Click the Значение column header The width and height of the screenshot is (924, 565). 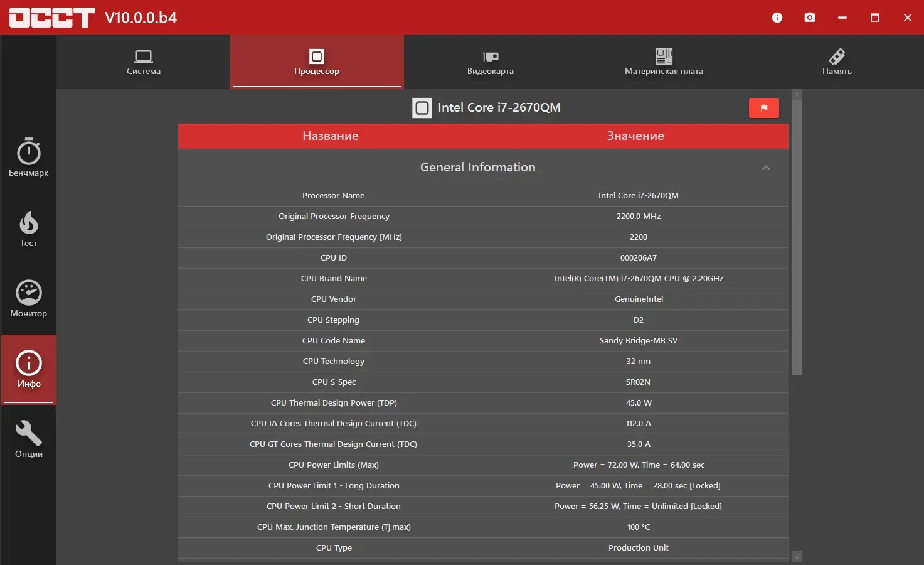[x=635, y=136]
